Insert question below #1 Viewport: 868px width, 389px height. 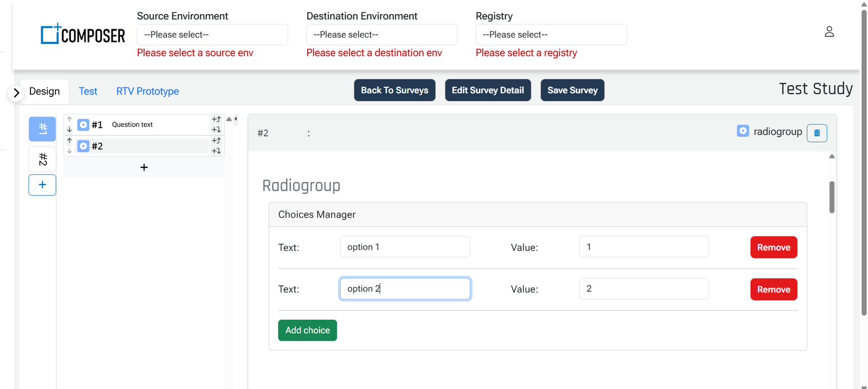pyautogui.click(x=216, y=130)
